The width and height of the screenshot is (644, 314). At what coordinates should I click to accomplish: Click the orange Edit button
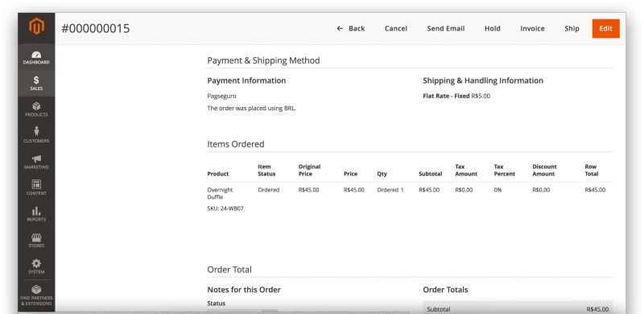point(606,28)
